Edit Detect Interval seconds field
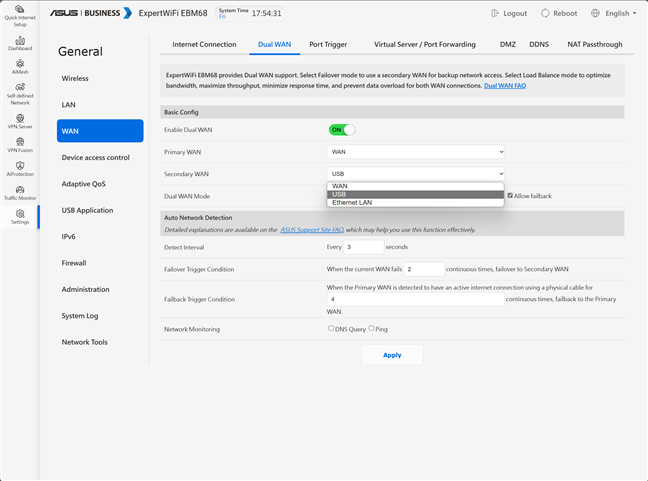The image size is (648, 481). point(363,247)
